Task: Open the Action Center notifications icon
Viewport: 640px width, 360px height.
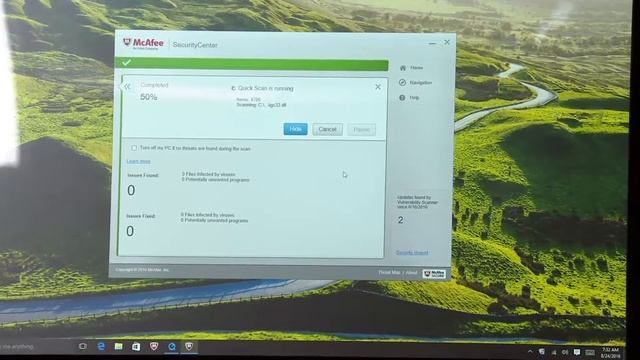Action: click(577, 352)
